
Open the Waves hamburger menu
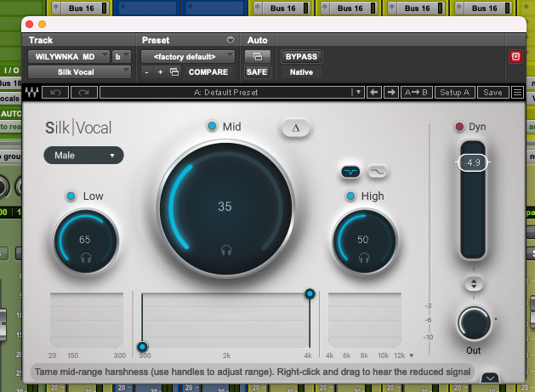pos(518,93)
